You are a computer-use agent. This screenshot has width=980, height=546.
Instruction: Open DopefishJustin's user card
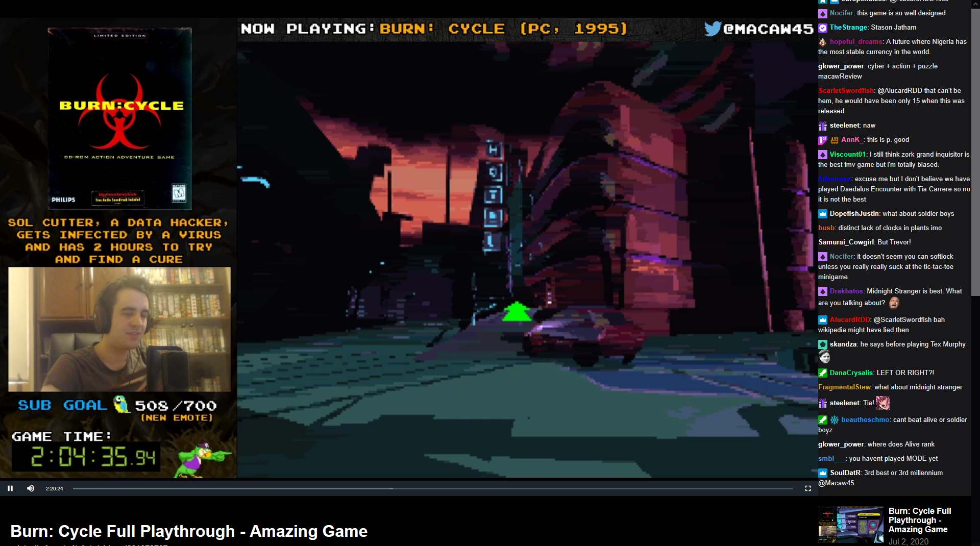click(854, 214)
